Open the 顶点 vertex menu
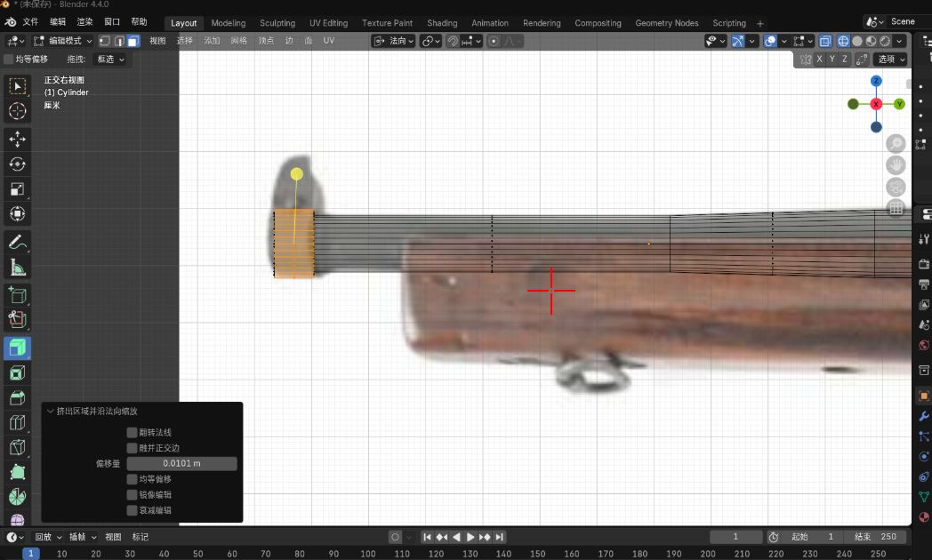The width and height of the screenshot is (932, 560). [x=266, y=41]
